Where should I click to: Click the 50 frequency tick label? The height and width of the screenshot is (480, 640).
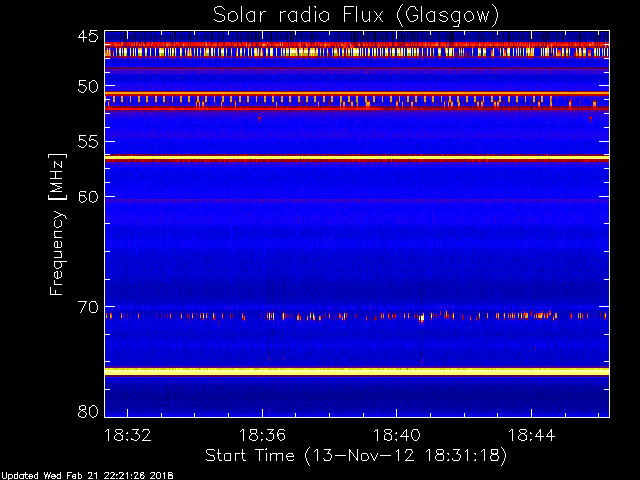(88, 87)
